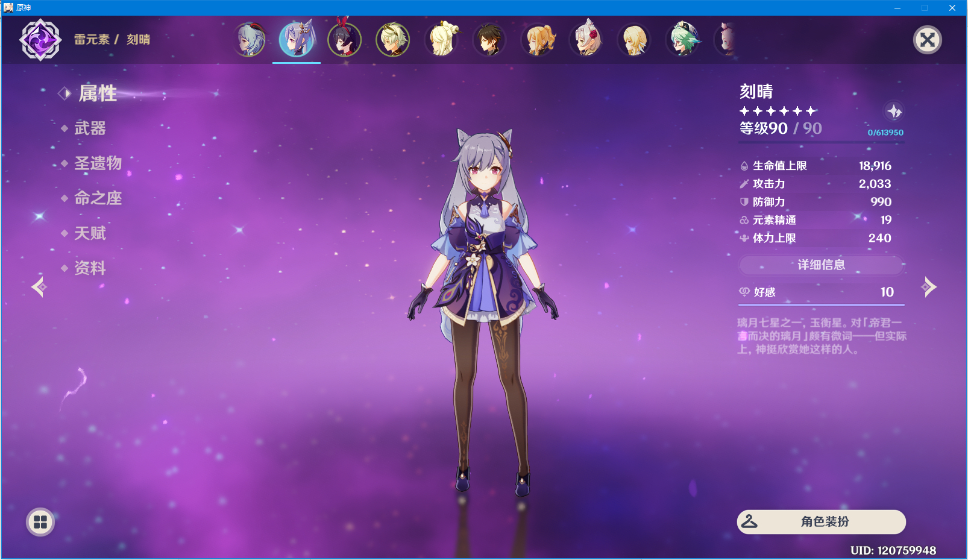
Task: Open the 圣遗物 artifacts tab
Action: (98, 163)
